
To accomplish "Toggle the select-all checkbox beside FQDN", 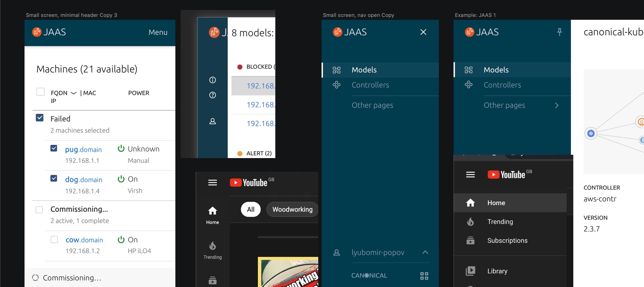I will (41, 92).
